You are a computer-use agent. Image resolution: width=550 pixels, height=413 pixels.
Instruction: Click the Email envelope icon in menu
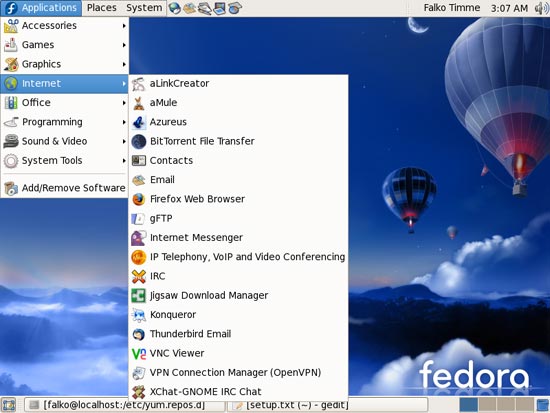(139, 180)
